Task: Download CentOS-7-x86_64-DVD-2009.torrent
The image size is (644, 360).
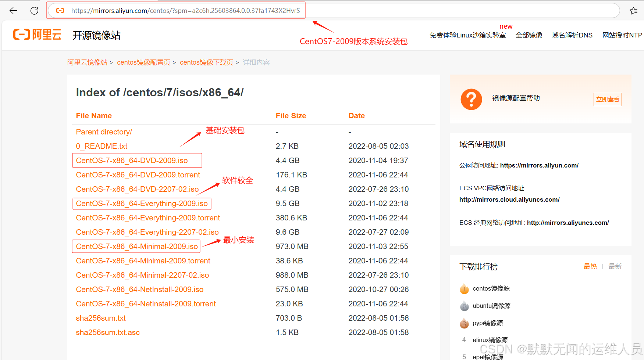Action: [138, 175]
